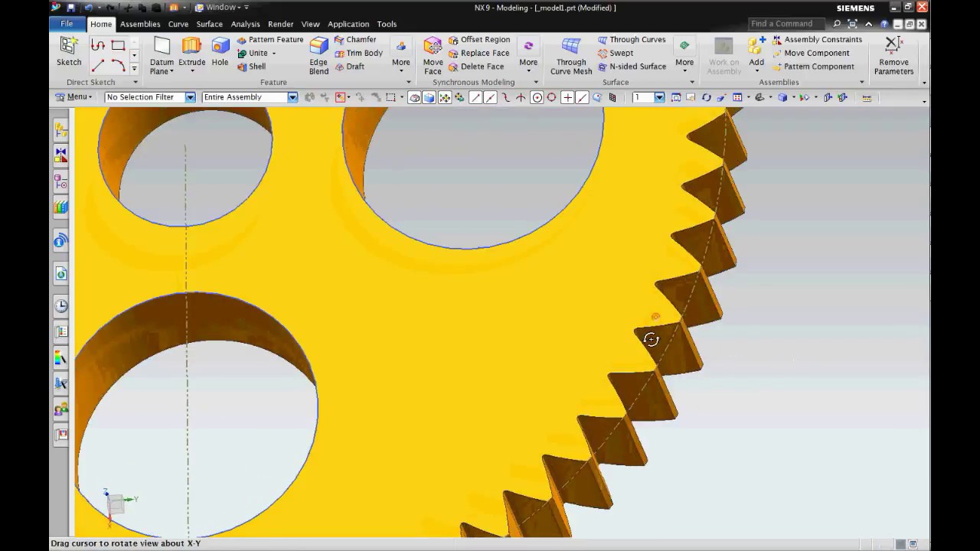Switch to the Render ribbon tab
The width and height of the screenshot is (980, 551).
281,24
